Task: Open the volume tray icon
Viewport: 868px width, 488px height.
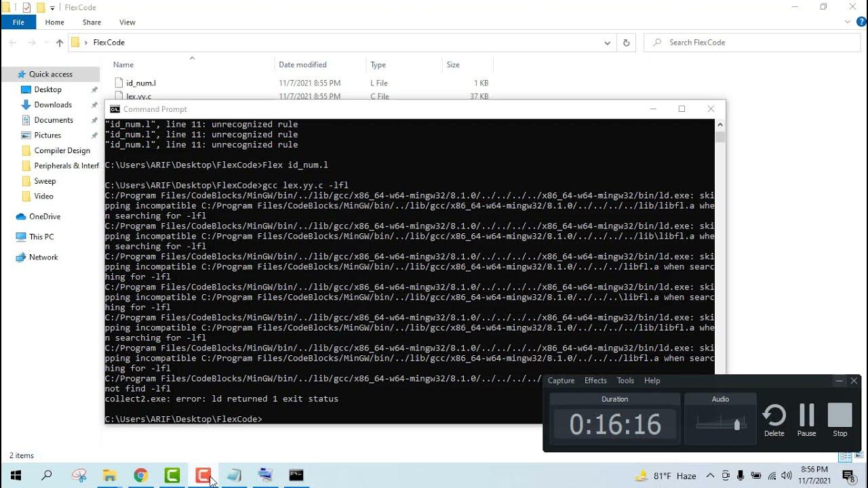Action: click(x=787, y=476)
